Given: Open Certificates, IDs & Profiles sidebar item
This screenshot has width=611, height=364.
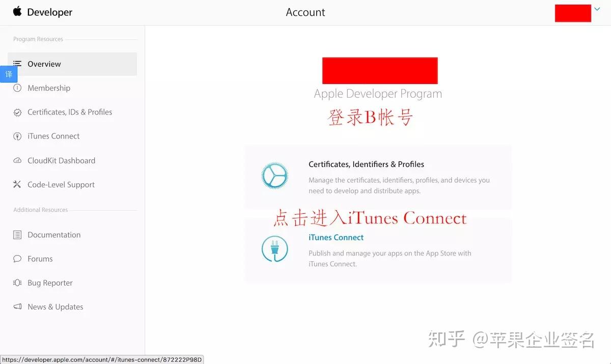Looking at the screenshot, I should coord(70,112).
